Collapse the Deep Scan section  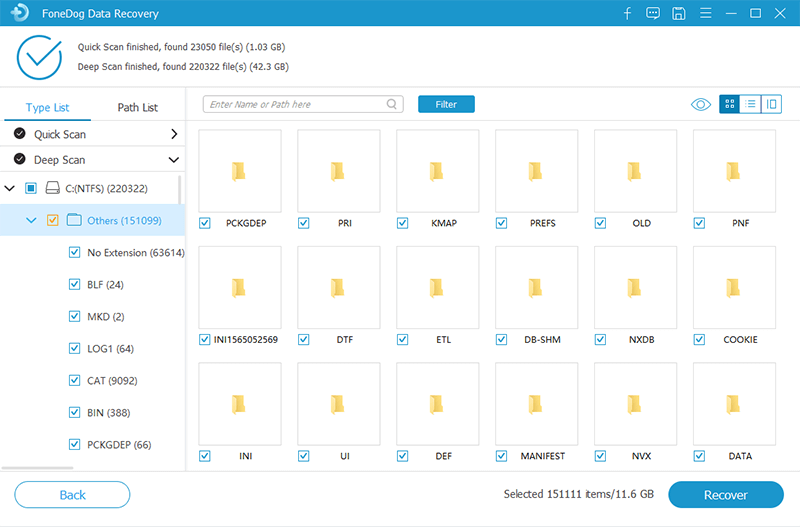(174, 160)
